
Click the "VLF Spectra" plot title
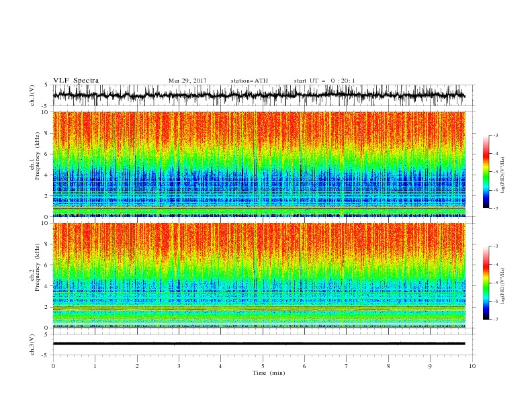[x=76, y=81]
